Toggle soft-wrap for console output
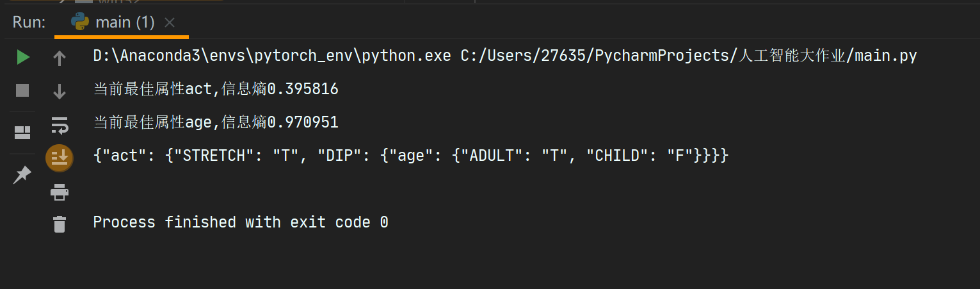Image resolution: width=980 pixels, height=289 pixels. [x=60, y=125]
